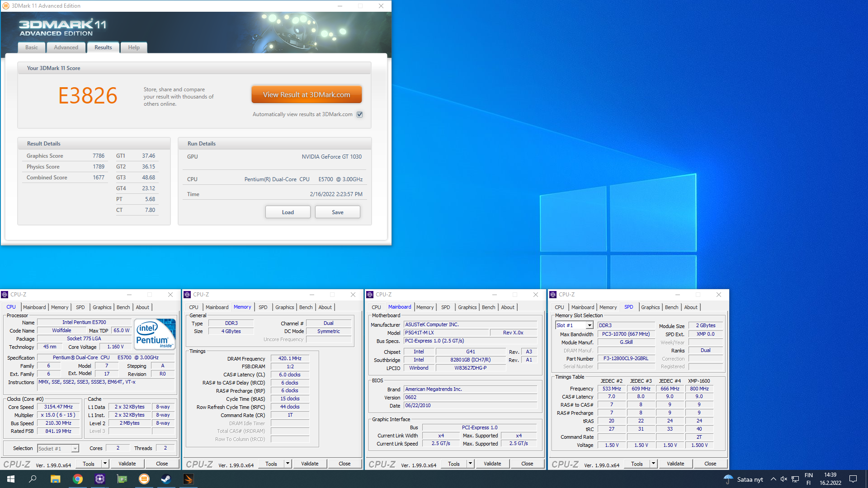Click Tools button in Mainboard window
868x488 pixels.
[x=454, y=464]
